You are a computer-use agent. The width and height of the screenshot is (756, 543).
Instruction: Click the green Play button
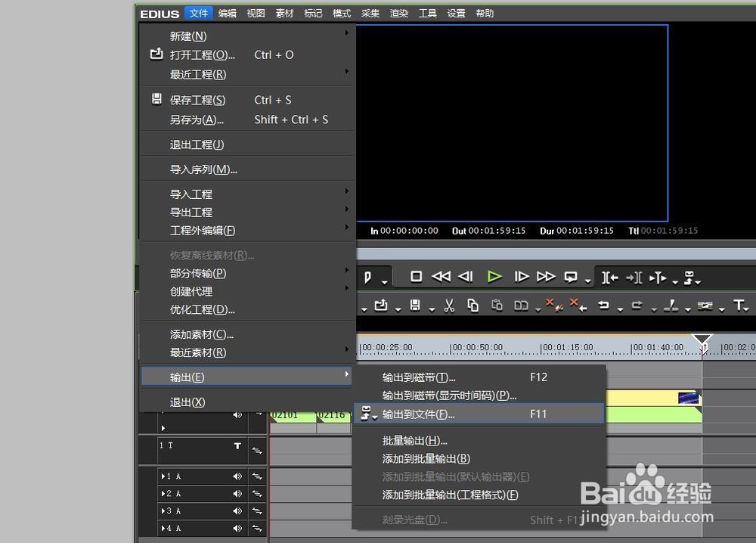click(494, 277)
